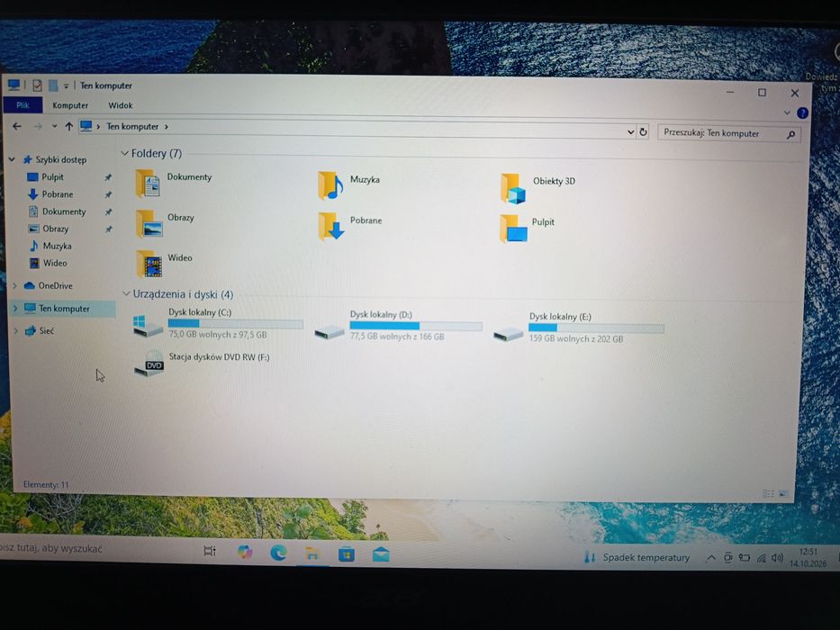Select the DVD RW (F:) drive icon
840x630 pixels.
[x=149, y=364]
